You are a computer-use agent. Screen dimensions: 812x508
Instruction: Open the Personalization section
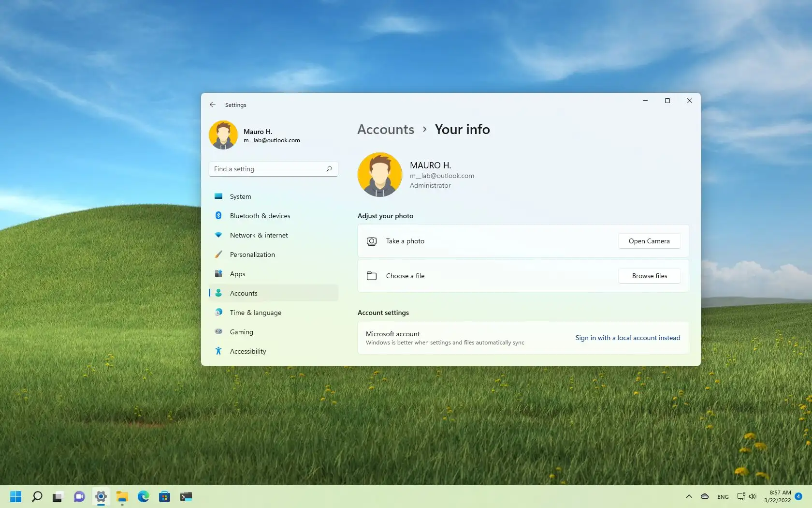click(x=274, y=254)
